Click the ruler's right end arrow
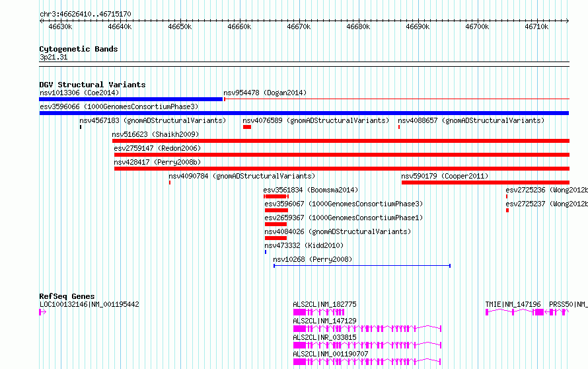588x369 pixels. coord(568,21)
